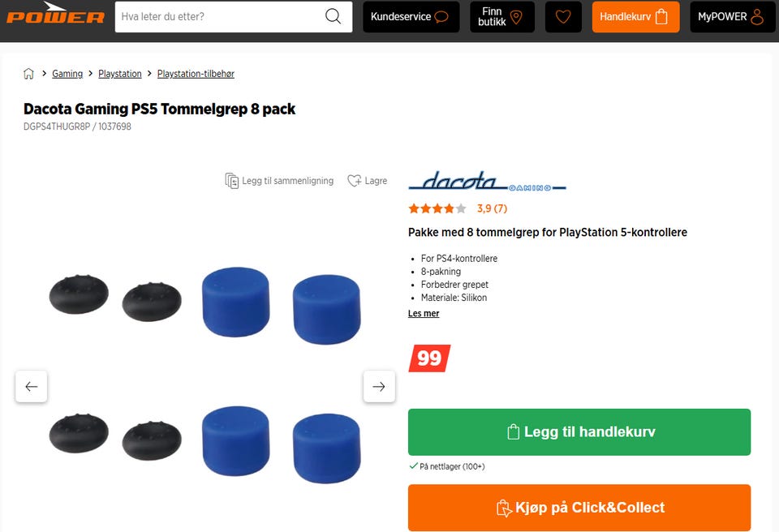Click the search magnifier icon
Screen dimensions: 779x532
pyautogui.click(x=333, y=16)
